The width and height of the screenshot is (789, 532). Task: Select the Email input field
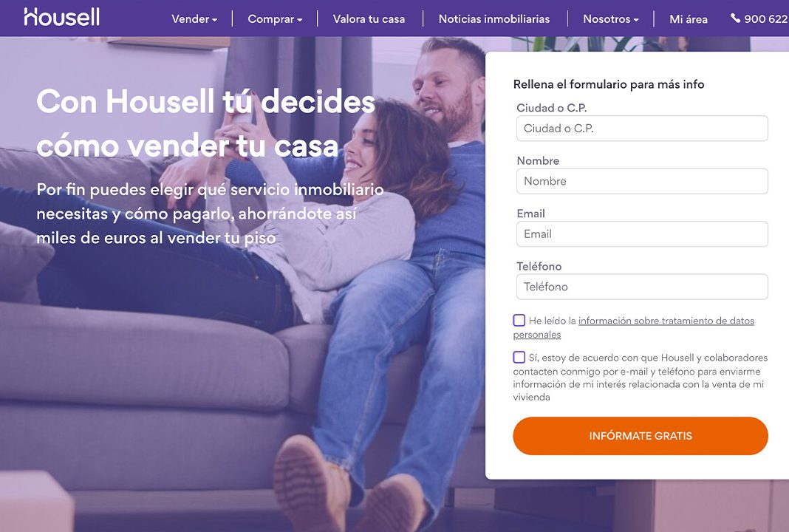(x=642, y=234)
